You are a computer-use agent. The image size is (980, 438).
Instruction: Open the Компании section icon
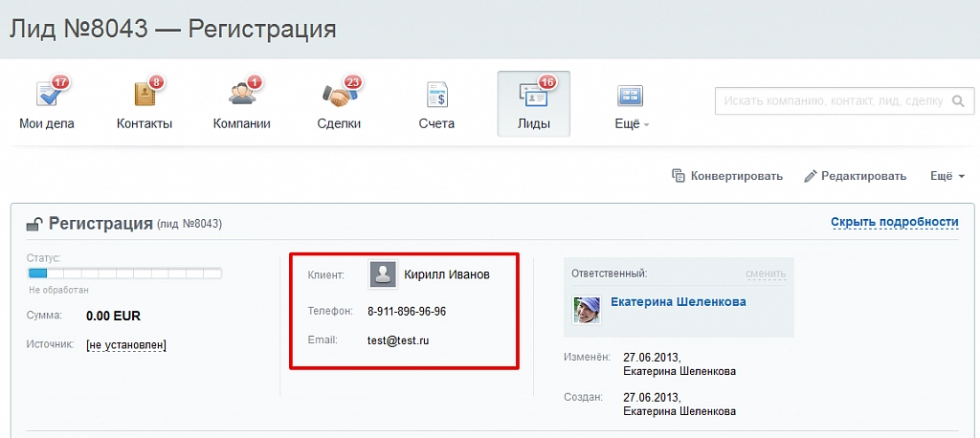241,96
